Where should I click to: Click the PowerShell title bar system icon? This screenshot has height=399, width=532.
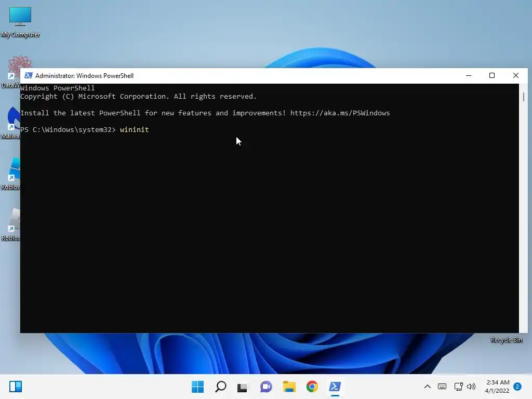[29, 76]
